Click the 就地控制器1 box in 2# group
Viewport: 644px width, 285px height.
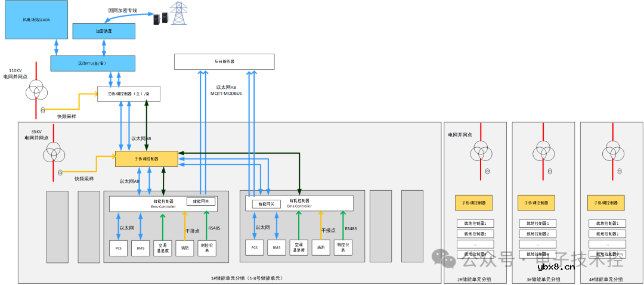[475, 223]
